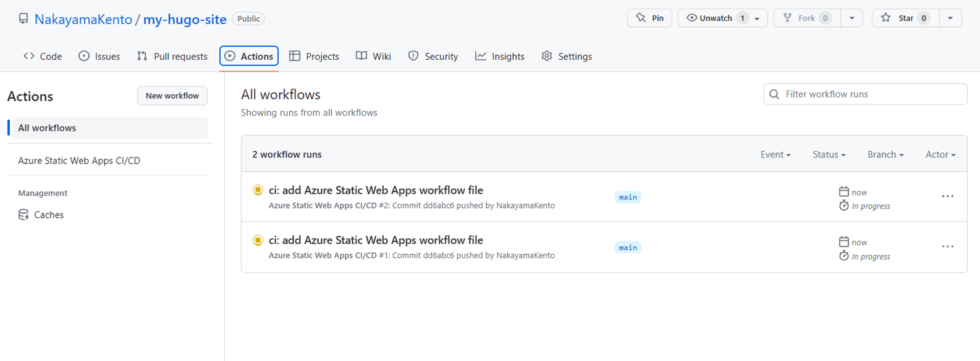Click the Security shield icon
The image size is (980, 361).
pos(413,56)
